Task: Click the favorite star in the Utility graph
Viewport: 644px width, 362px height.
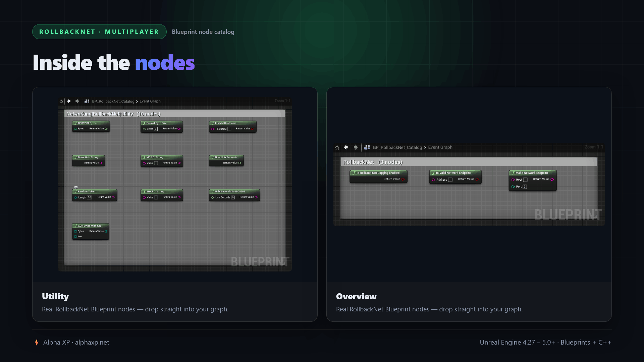Action: pyautogui.click(x=61, y=101)
